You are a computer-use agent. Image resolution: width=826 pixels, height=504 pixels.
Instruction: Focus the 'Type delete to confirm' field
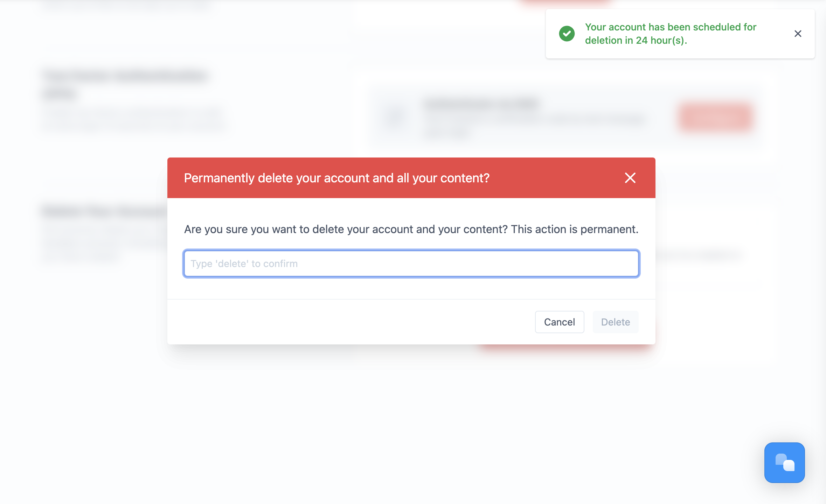coord(411,264)
